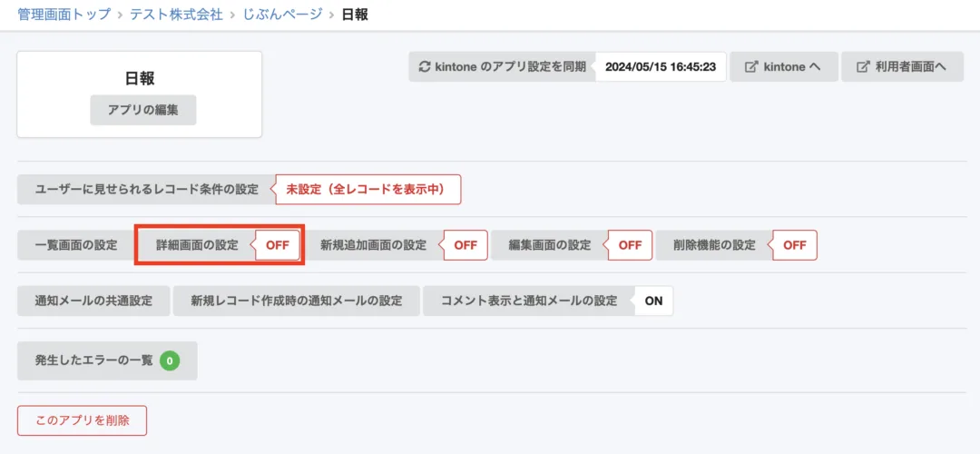Click OFF badge next to 新規追加画面の設定
Image resolution: width=980 pixels, height=454 pixels.
(465, 245)
